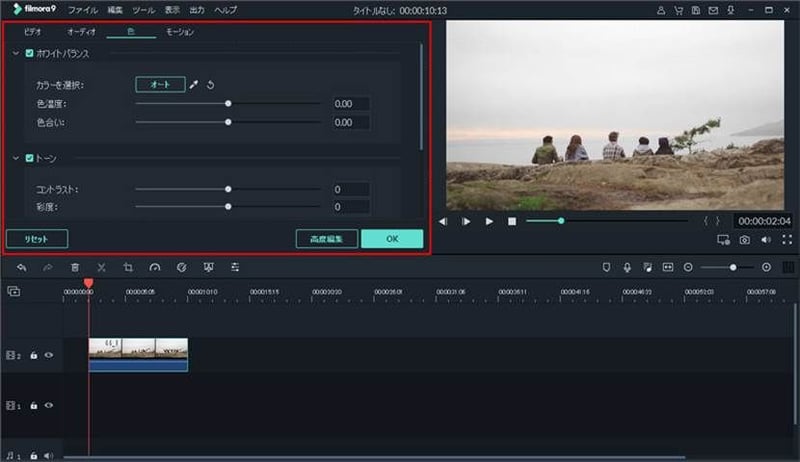This screenshot has width=800, height=462.
Task: Delete clip with the trash icon
Action: tap(75, 268)
